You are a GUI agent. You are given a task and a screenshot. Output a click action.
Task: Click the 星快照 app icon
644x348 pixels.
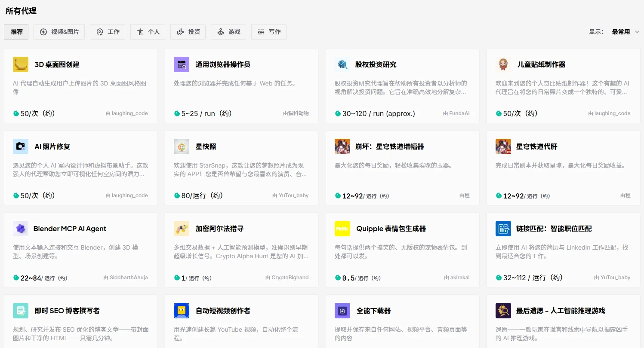coord(182,147)
